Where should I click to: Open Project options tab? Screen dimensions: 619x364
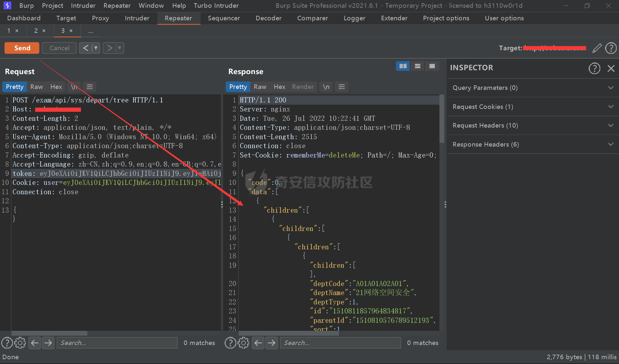point(446,18)
